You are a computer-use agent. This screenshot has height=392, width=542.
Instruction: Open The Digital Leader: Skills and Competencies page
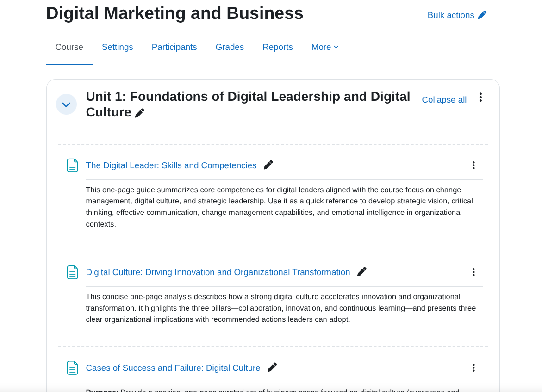point(171,165)
